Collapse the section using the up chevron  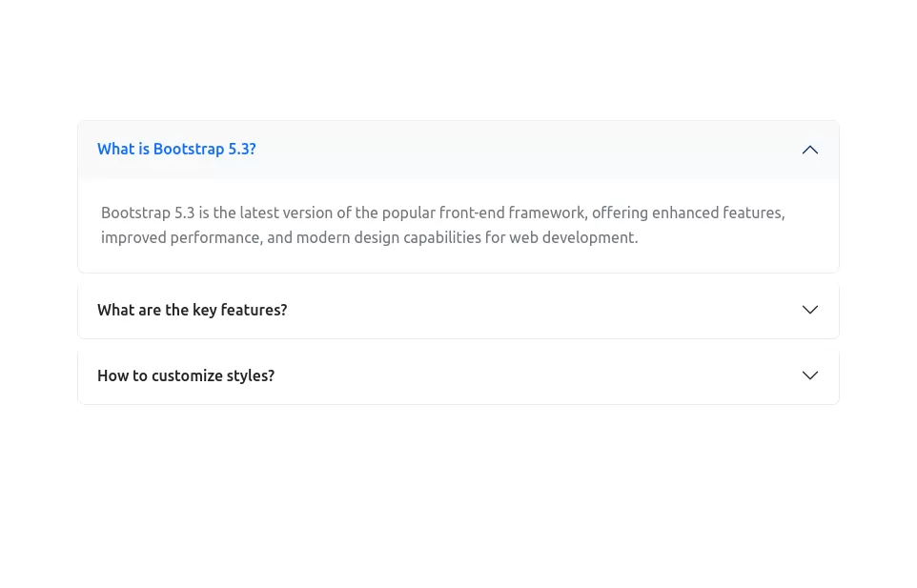809,150
